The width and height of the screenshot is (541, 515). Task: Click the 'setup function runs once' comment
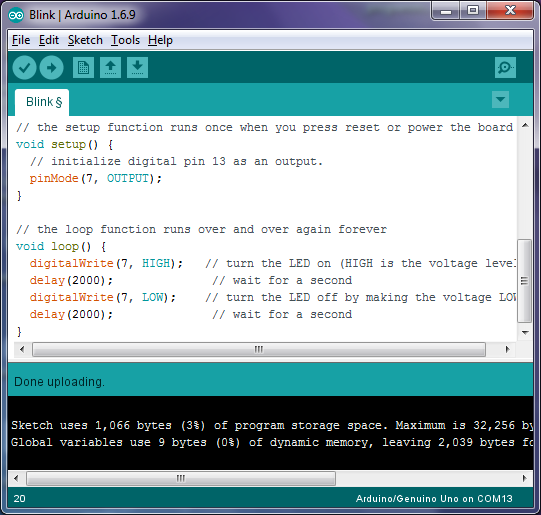(x=265, y=128)
